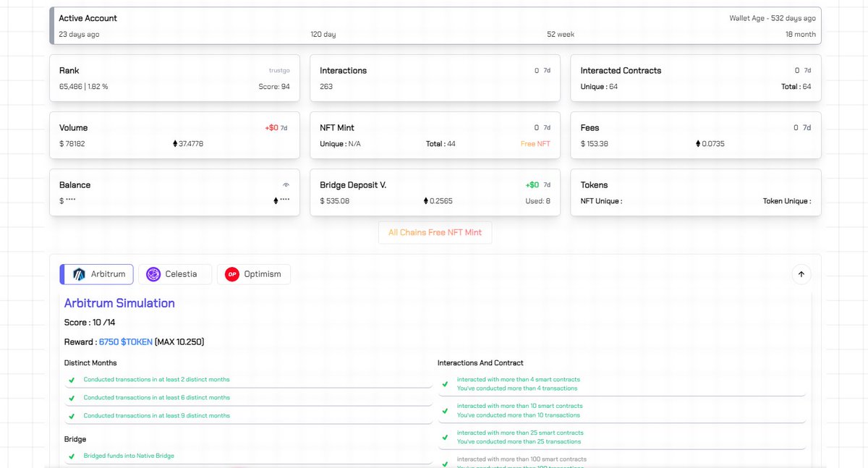Click the Celestia logo icon

(153, 274)
